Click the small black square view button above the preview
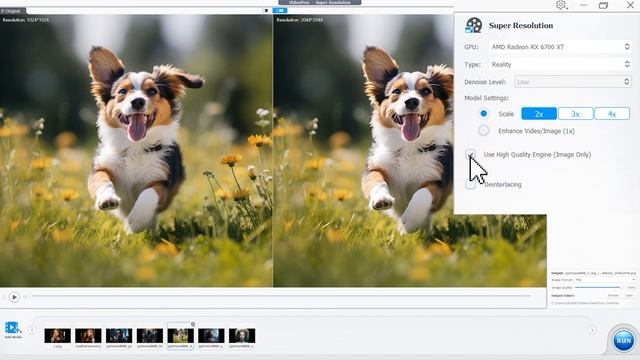 point(266,10)
